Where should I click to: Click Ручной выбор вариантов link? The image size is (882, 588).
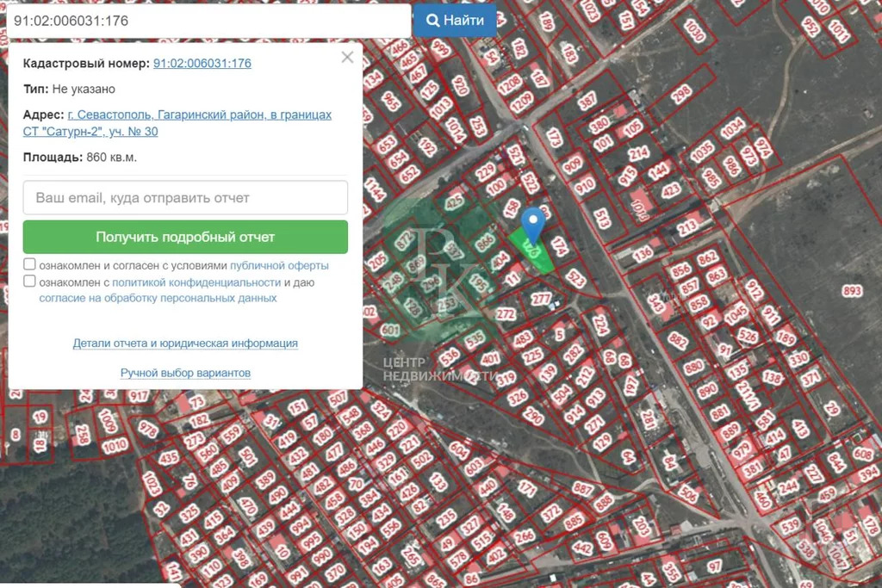(185, 373)
